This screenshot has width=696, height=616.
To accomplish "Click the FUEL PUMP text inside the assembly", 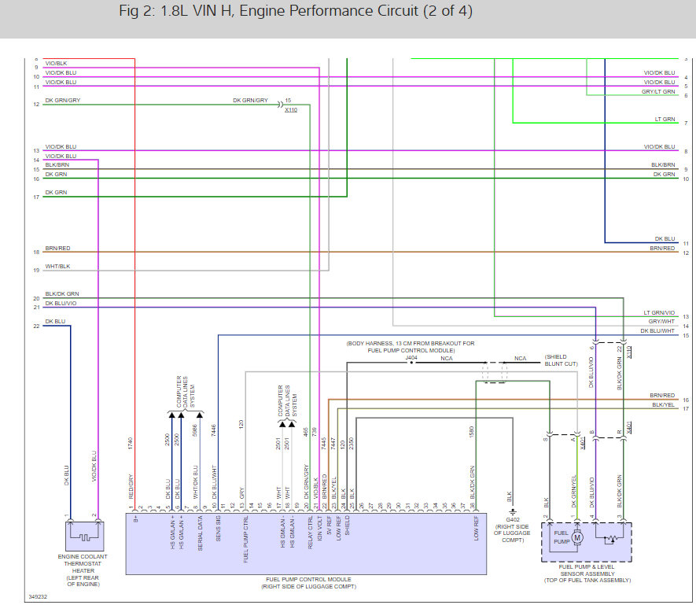I will point(562,537).
